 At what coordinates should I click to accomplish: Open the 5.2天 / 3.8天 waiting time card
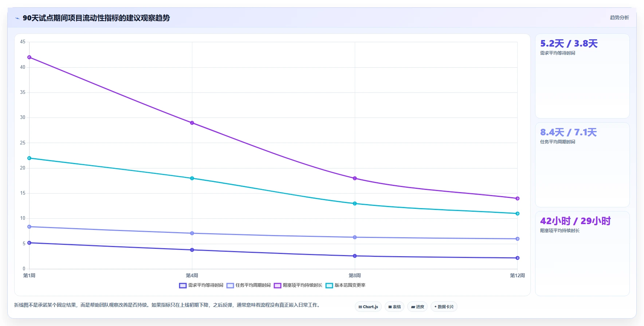582,76
